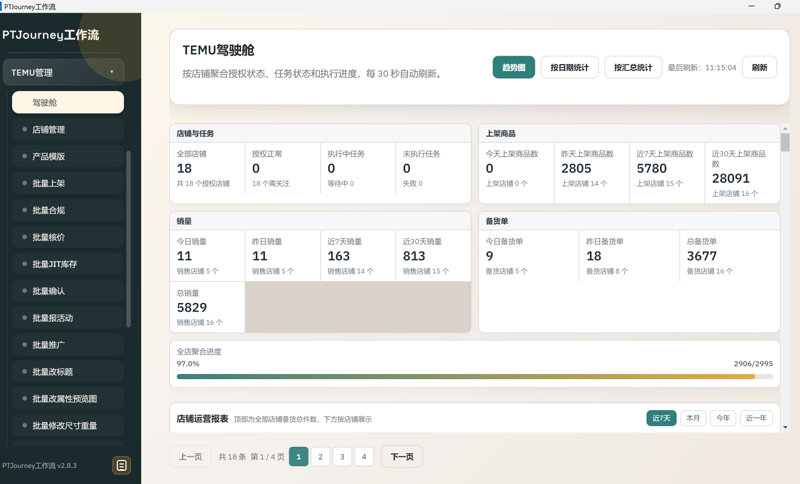This screenshot has height=484, width=800.
Task: Click the 全店聚合进度 progress bar
Action: tap(474, 377)
